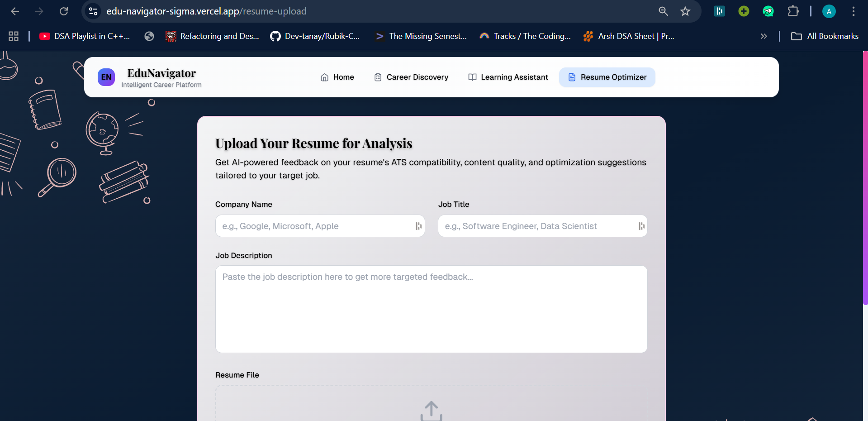
Task: Open the green bird extension icon
Action: [768, 11]
